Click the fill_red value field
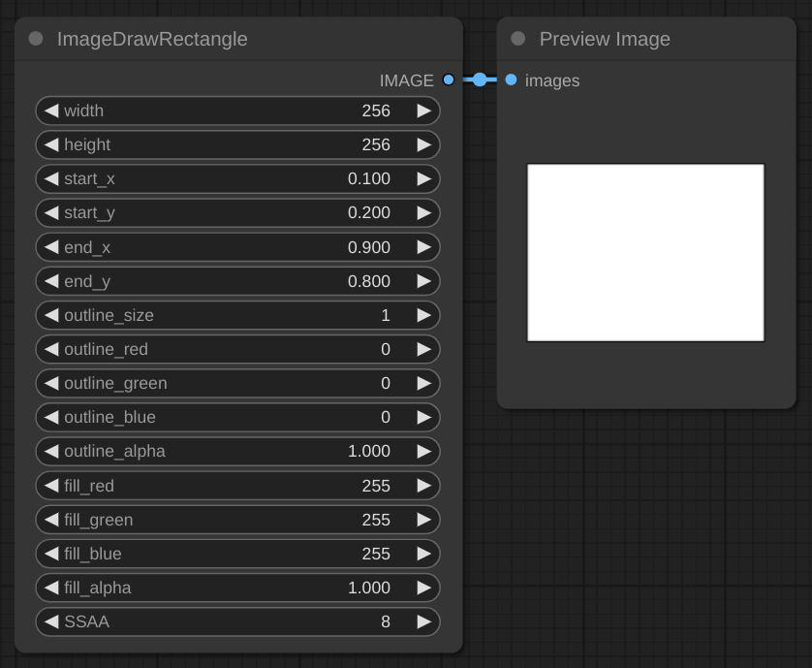Screen dimensions: 812x668 click(237, 486)
